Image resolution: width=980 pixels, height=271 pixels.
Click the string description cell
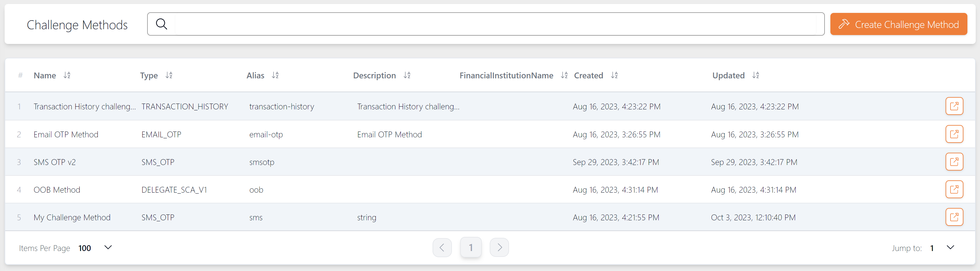point(367,218)
